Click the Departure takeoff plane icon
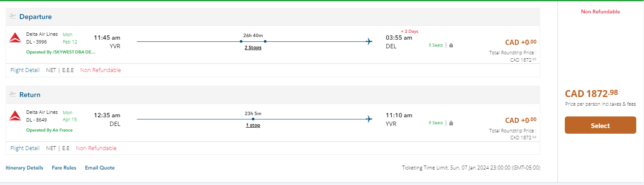The image size is (644, 185). pos(12,16)
